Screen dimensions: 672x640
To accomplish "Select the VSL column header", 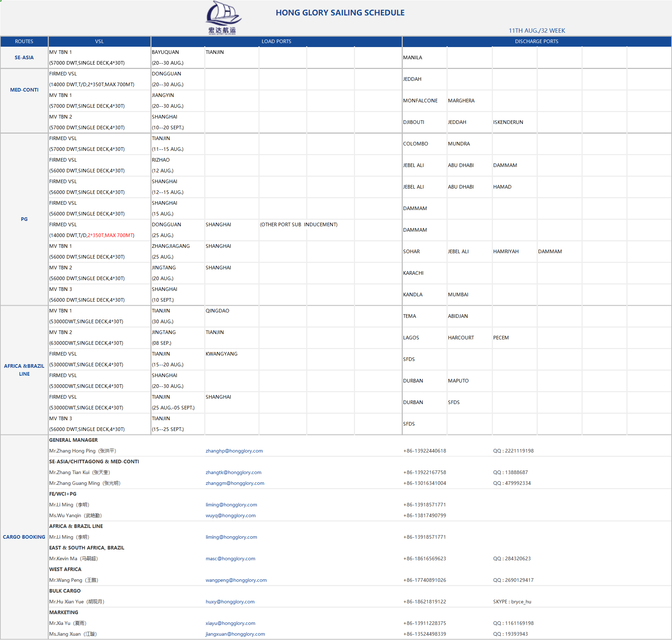I will pos(99,41).
